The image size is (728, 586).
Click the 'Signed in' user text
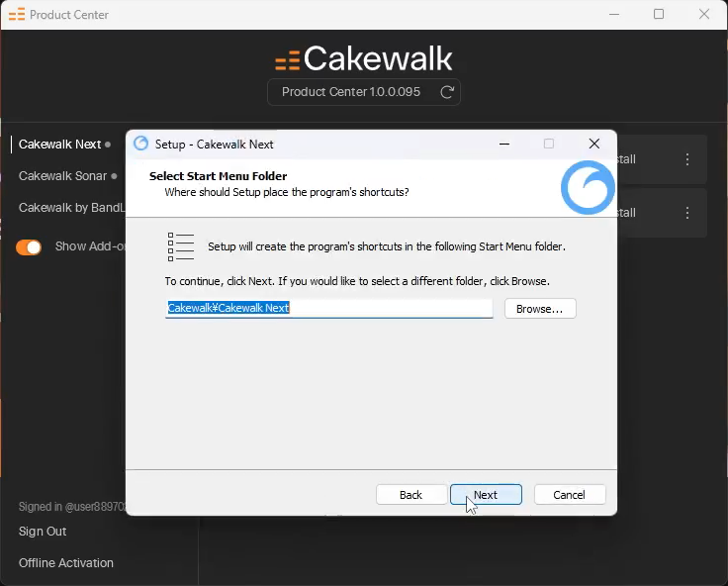pos(72,507)
